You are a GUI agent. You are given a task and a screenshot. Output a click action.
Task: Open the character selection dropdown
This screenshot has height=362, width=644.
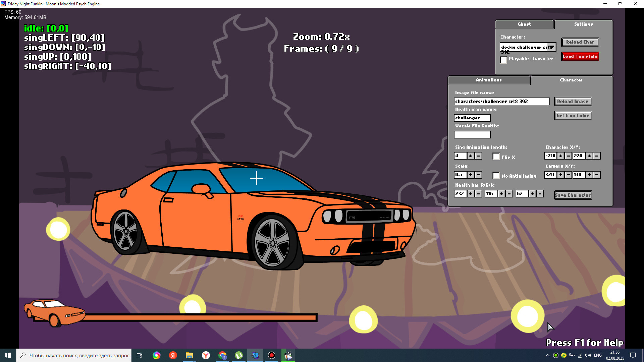(x=552, y=47)
